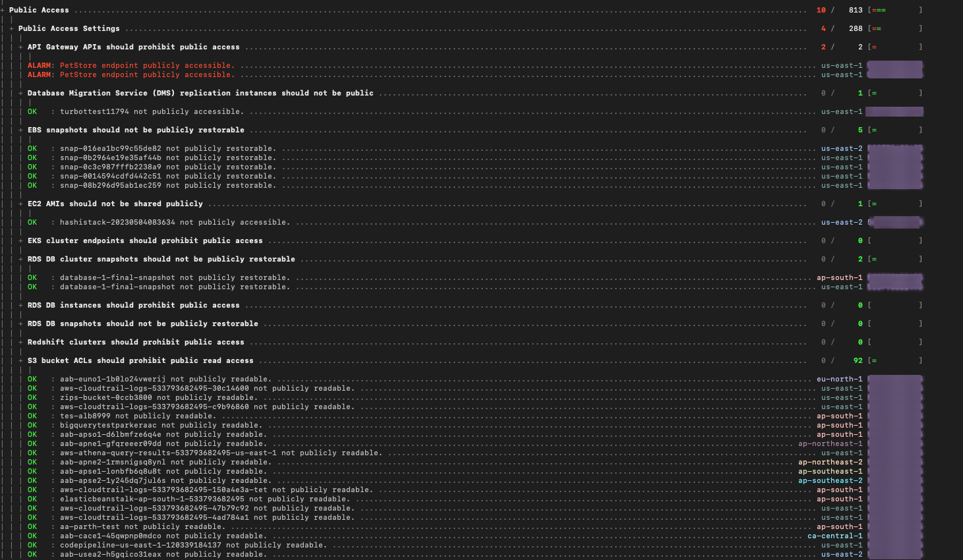Click OK status beside zips-bucket-0ccb3800
This screenshot has height=560, width=963.
click(x=32, y=397)
